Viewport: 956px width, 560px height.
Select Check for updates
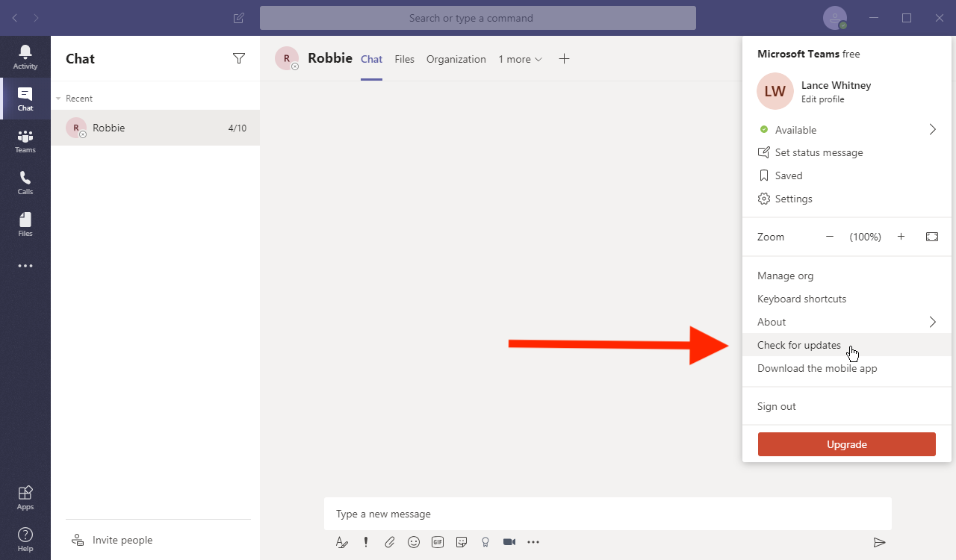tap(847, 345)
